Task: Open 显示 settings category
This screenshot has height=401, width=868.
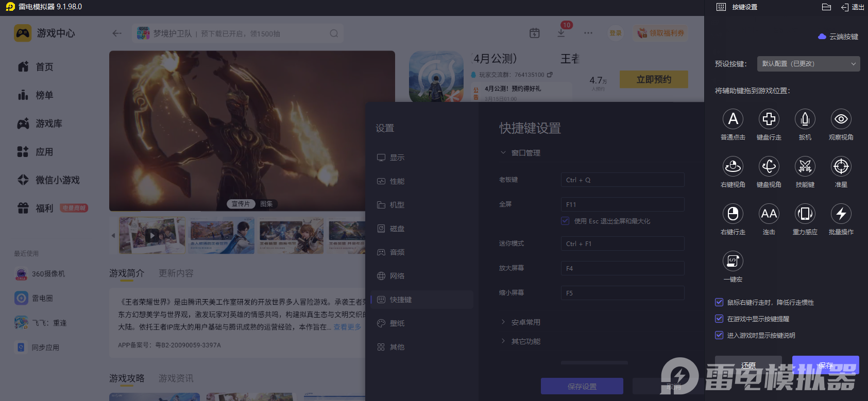Action: 422,158
